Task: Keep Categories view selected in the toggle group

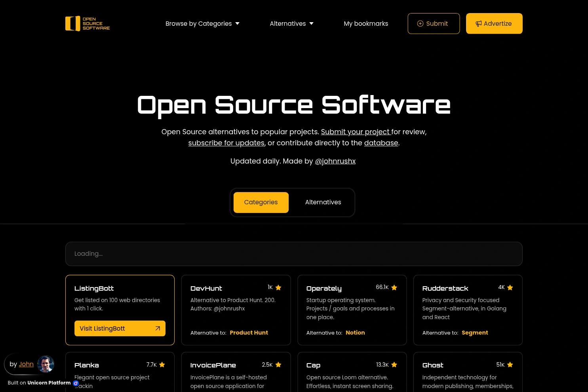Action: pos(261,202)
